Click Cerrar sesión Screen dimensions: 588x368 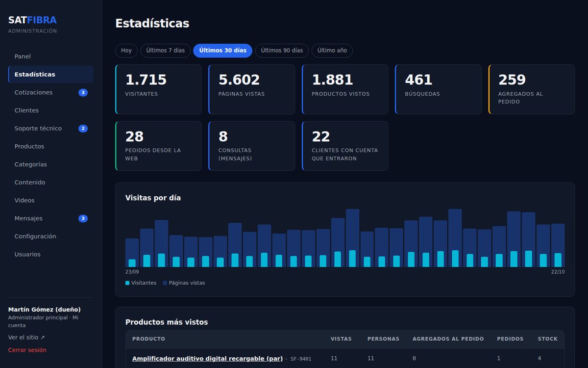click(x=27, y=350)
